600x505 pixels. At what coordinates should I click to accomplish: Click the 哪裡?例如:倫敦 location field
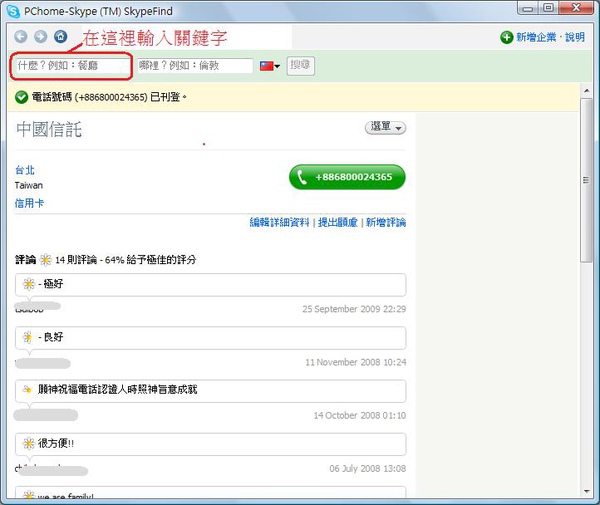(195, 66)
